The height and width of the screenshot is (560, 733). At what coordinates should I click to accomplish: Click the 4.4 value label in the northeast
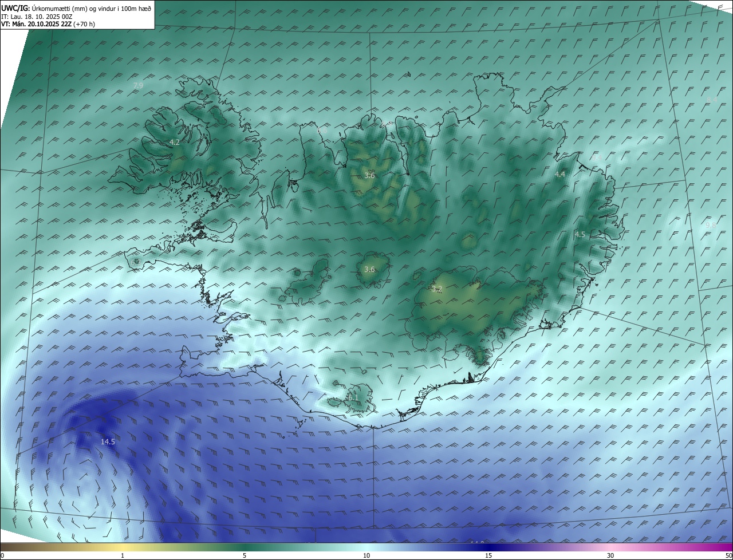tap(559, 174)
